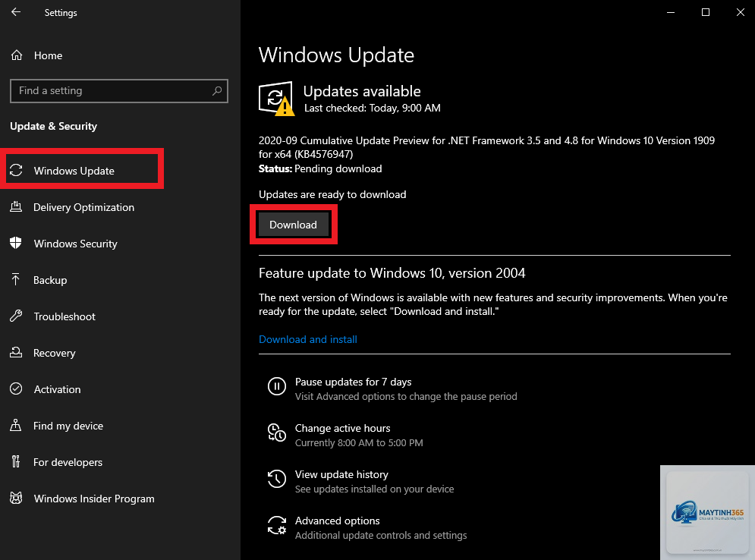Click the Download button for pending updates
755x560 pixels.
coord(293,225)
